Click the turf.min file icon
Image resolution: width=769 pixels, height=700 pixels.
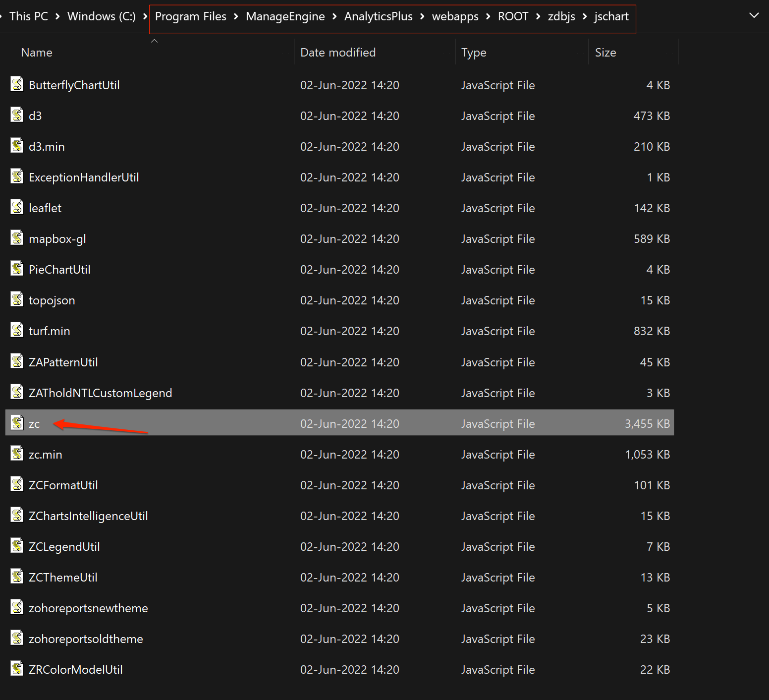17,331
